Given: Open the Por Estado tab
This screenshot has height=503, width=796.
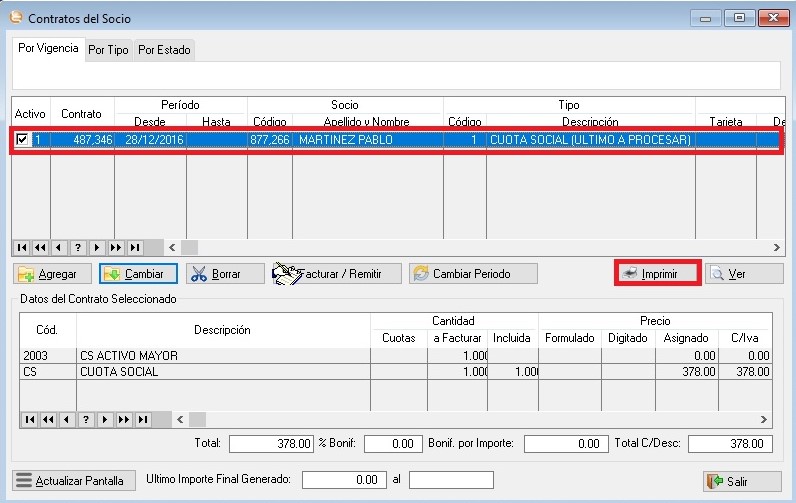Looking at the screenshot, I should (164, 49).
